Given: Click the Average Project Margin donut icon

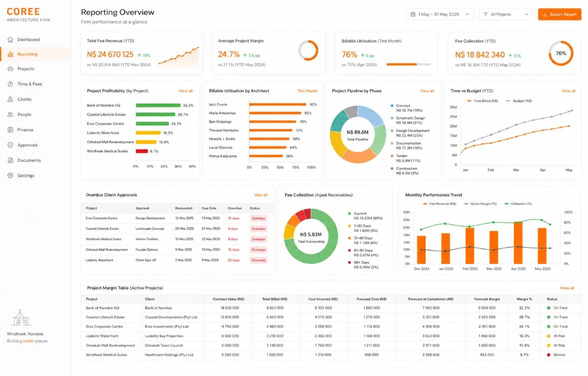Looking at the screenshot, I should (x=308, y=50).
